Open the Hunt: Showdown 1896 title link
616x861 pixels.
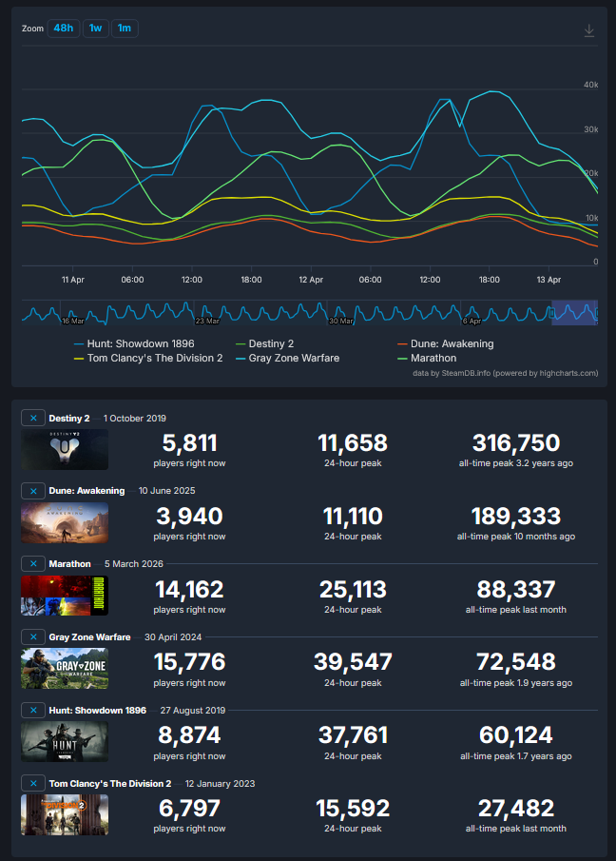tap(98, 711)
